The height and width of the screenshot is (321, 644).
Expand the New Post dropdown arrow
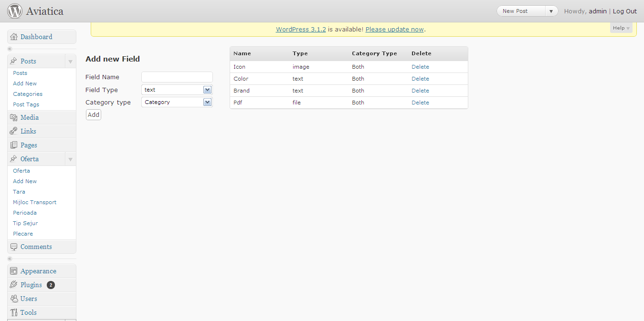[x=551, y=11]
